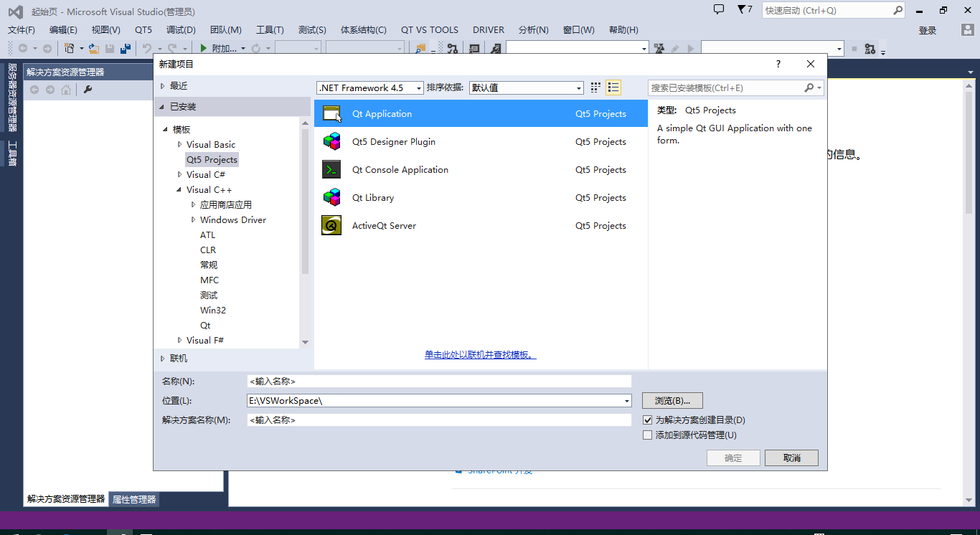Switch to small icons template view
This screenshot has height=535, width=980.
point(595,87)
